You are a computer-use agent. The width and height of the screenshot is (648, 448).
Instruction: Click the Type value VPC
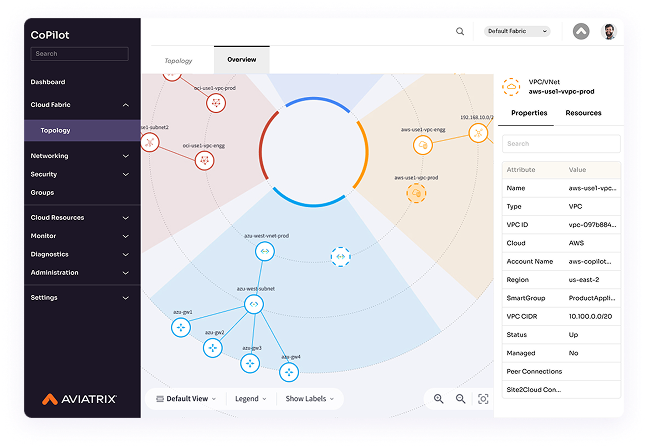point(575,207)
